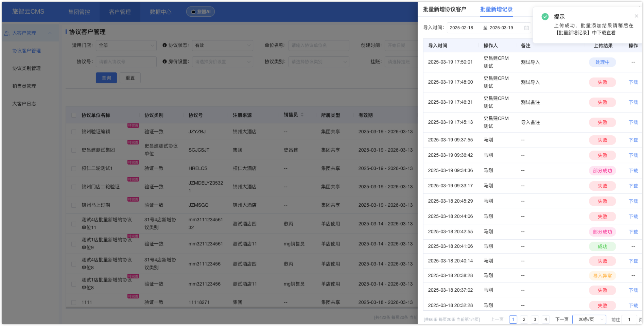Open the 旅智AI assistant button

click(x=201, y=12)
